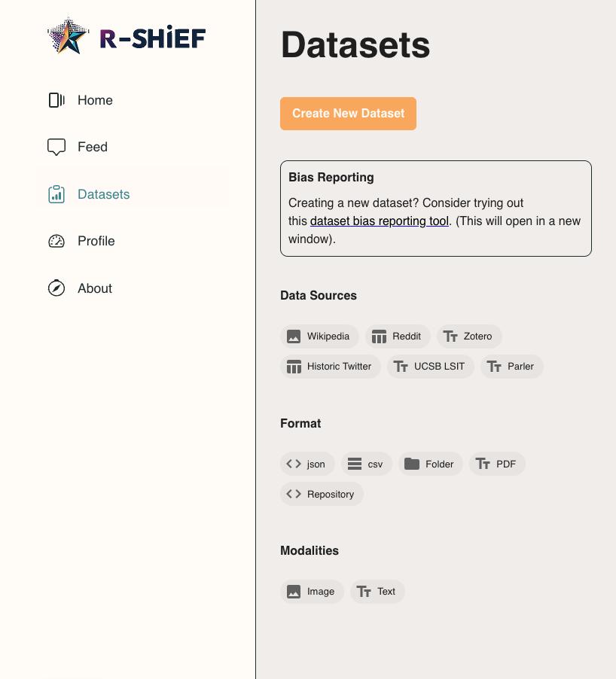
Task: Click the Home icon in the sidebar
Action: 56,100
